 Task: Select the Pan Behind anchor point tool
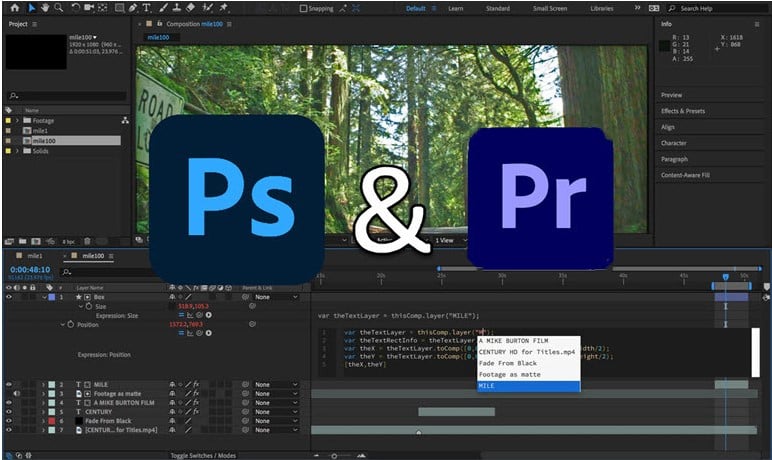pyautogui.click(x=102, y=8)
